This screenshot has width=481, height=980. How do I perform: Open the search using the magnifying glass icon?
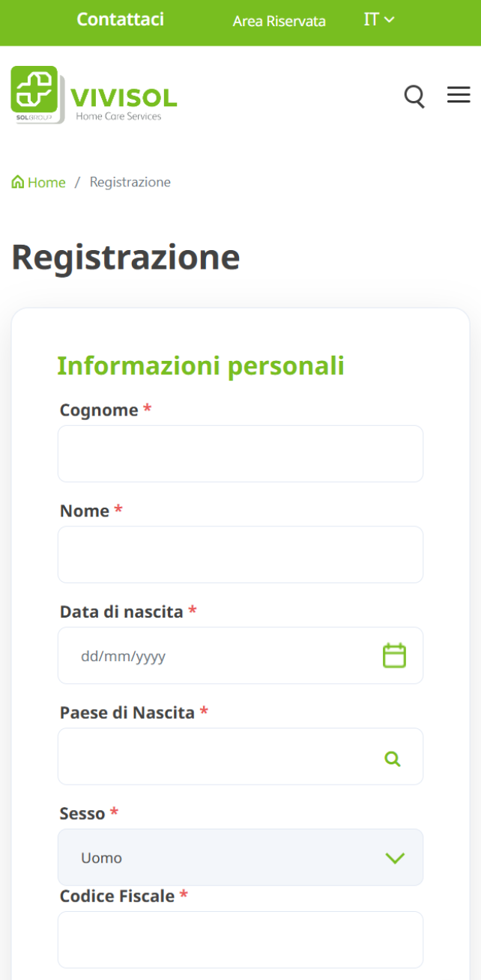point(414,96)
